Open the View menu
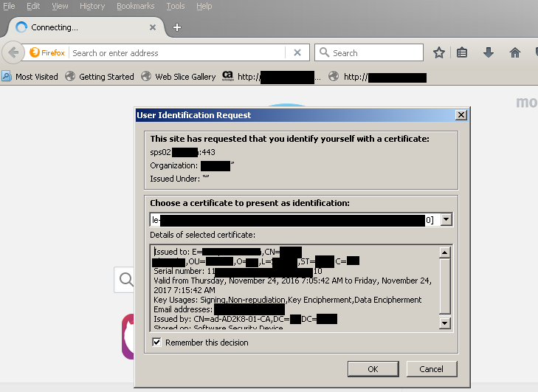538x392 pixels. pos(60,6)
